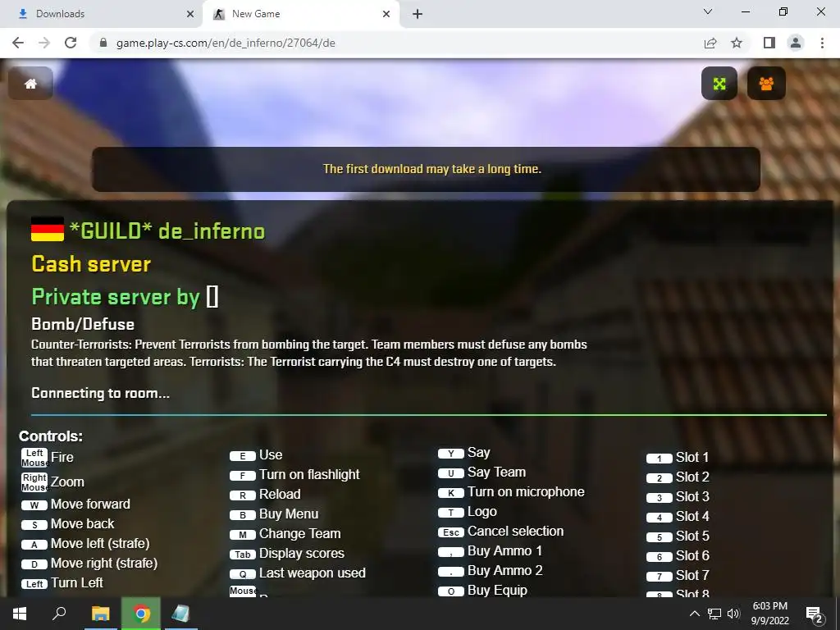This screenshot has height=630, width=840.
Task: Click the 'Buy Ammo 1' entry
Action: coord(491,551)
